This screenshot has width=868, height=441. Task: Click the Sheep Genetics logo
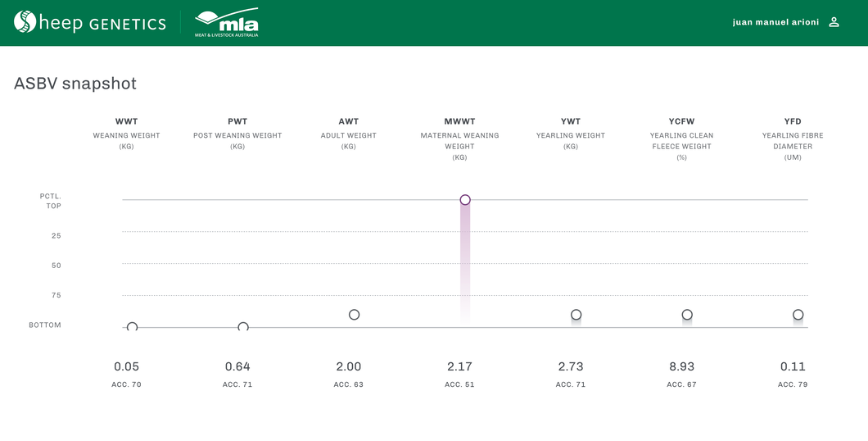pyautogui.click(x=90, y=23)
